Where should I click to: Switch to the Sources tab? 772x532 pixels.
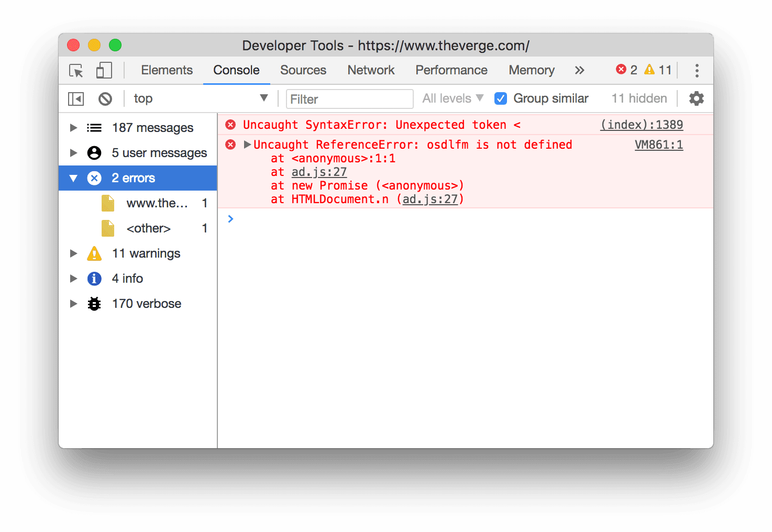point(303,70)
